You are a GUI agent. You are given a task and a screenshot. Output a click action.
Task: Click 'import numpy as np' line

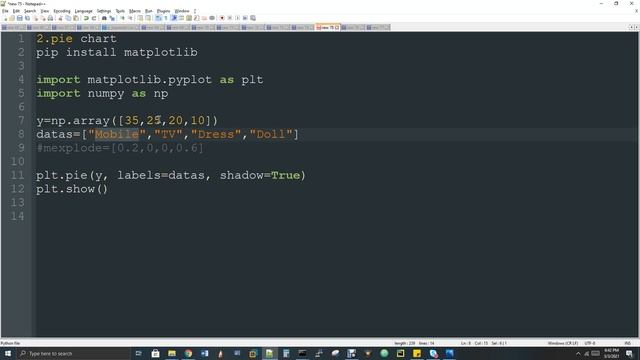pyautogui.click(x=102, y=93)
